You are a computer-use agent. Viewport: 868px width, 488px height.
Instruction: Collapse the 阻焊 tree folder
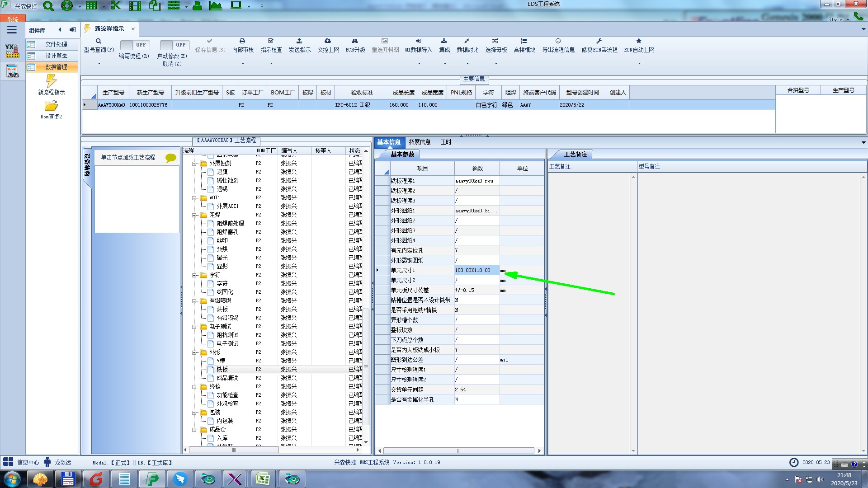click(x=194, y=215)
